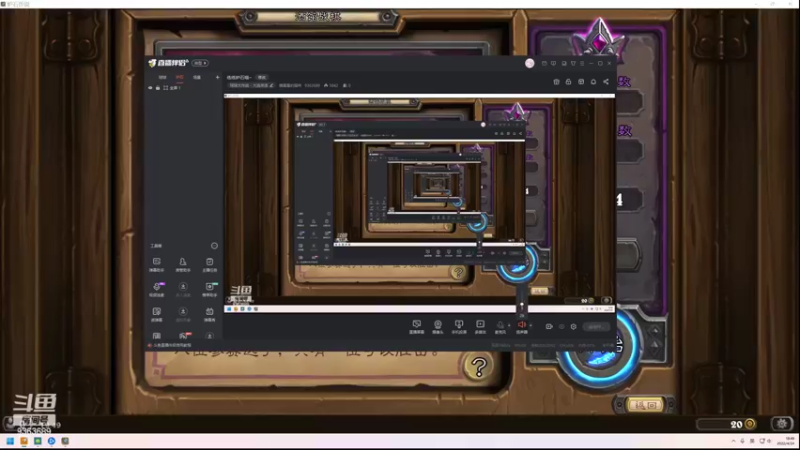Open the Windows Start menu
The image size is (800, 450).
click(10, 441)
